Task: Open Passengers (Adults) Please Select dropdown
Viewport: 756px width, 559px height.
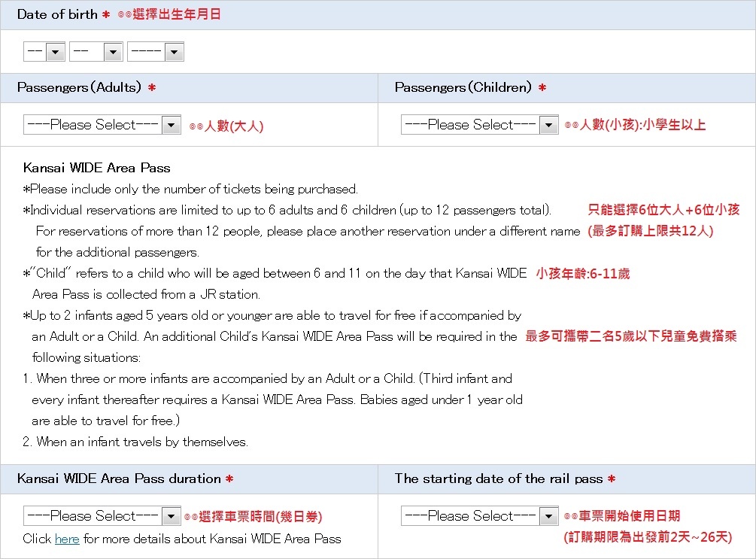Action: tap(102, 125)
